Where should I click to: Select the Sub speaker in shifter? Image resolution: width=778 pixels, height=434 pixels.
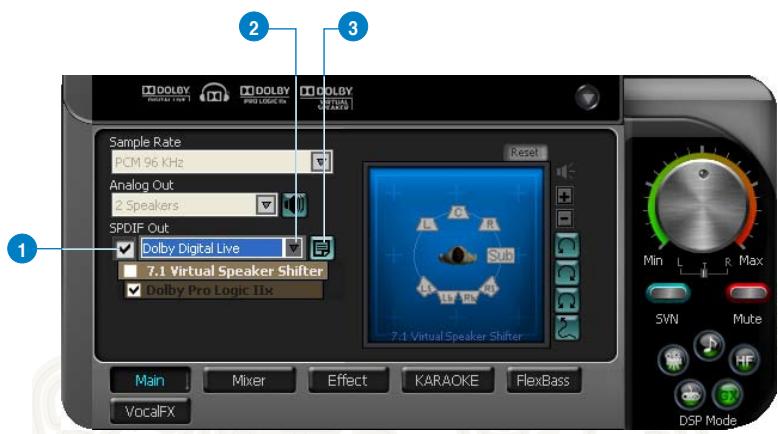pyautogui.click(x=500, y=255)
